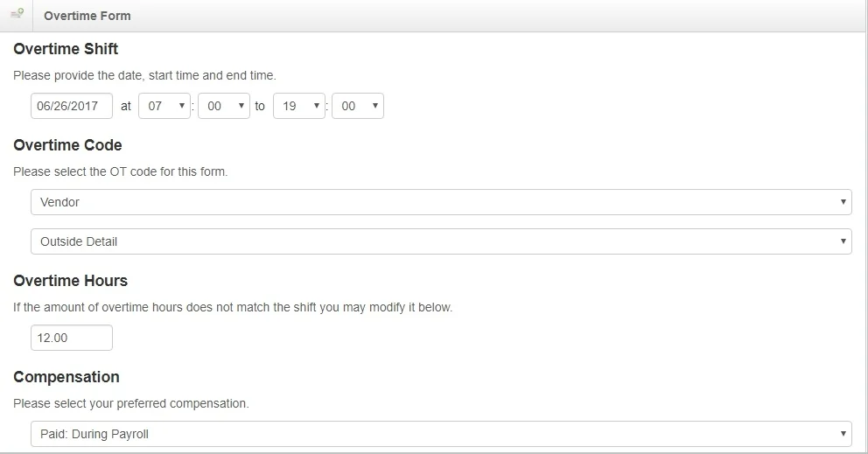The image size is (868, 454).
Task: Edit the 06/26/2017 date field
Action: pos(72,106)
